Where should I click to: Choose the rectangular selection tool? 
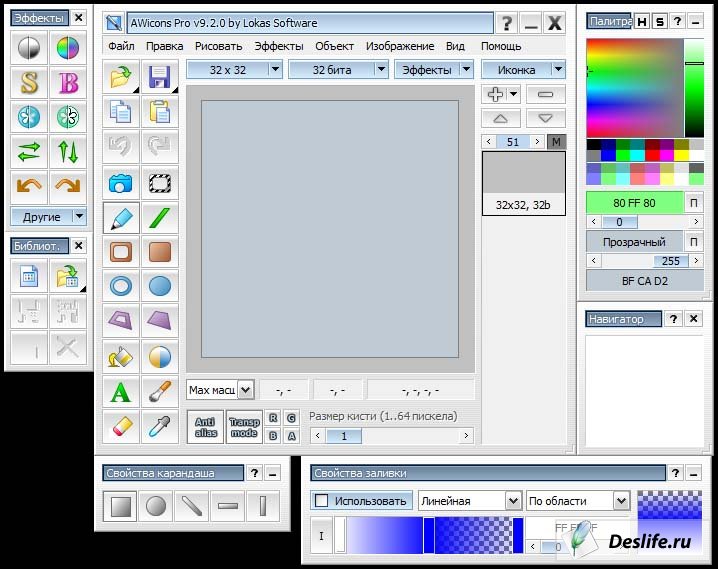[160, 184]
